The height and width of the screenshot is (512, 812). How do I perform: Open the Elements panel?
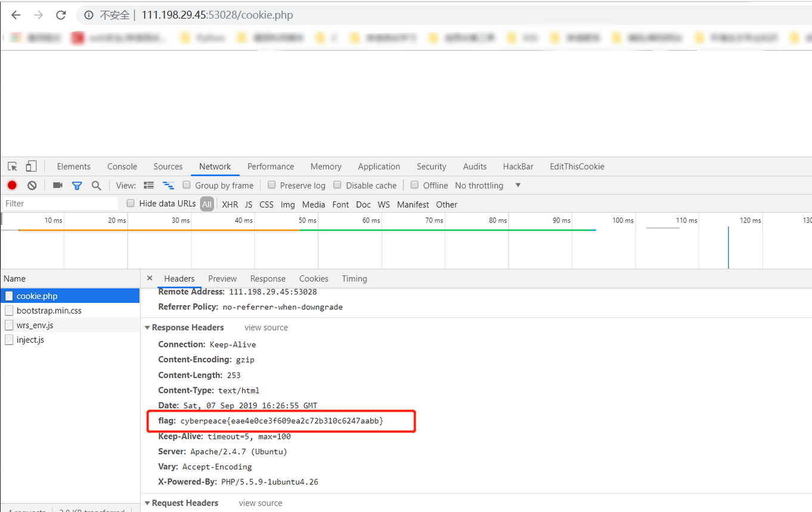(74, 166)
